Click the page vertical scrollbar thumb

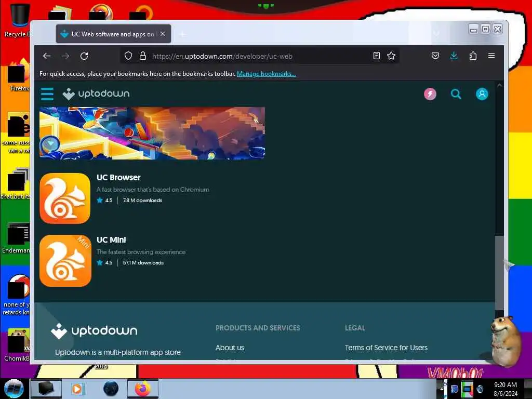coord(499,272)
